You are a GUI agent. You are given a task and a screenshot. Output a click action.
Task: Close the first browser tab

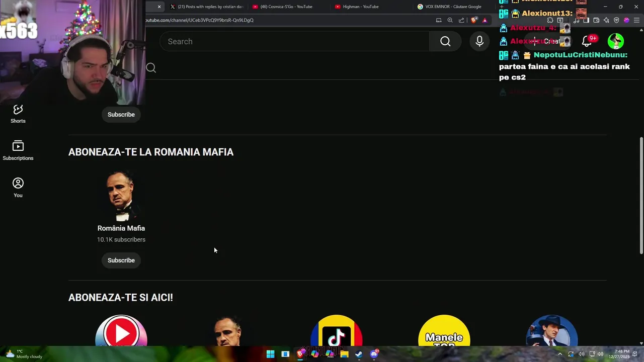(159, 7)
